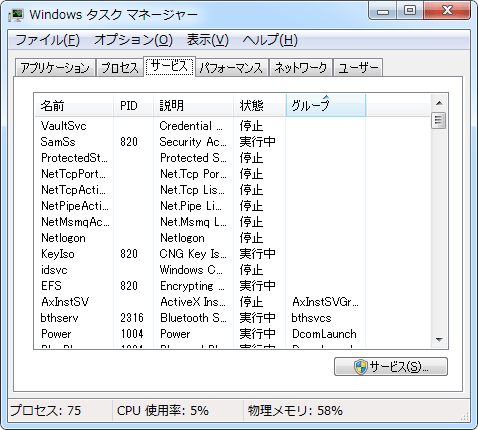
Task: Click the Net.Tcp Lis... description cell
Action: pyautogui.click(x=192, y=190)
